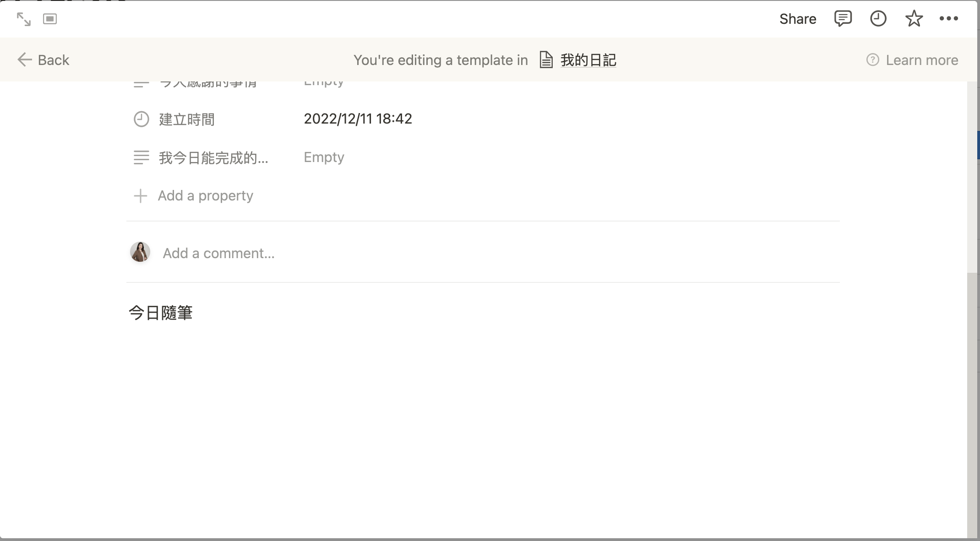This screenshot has height=541, width=980.
Task: Switch peek mode using the side-panel icon
Action: click(x=50, y=19)
